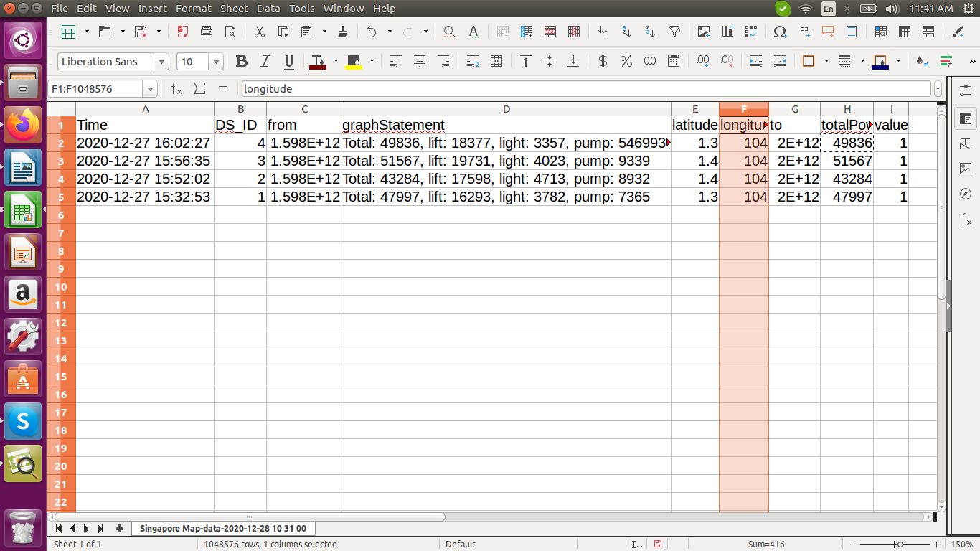Open the Sheet menu
The image size is (980, 551).
coord(234,9)
